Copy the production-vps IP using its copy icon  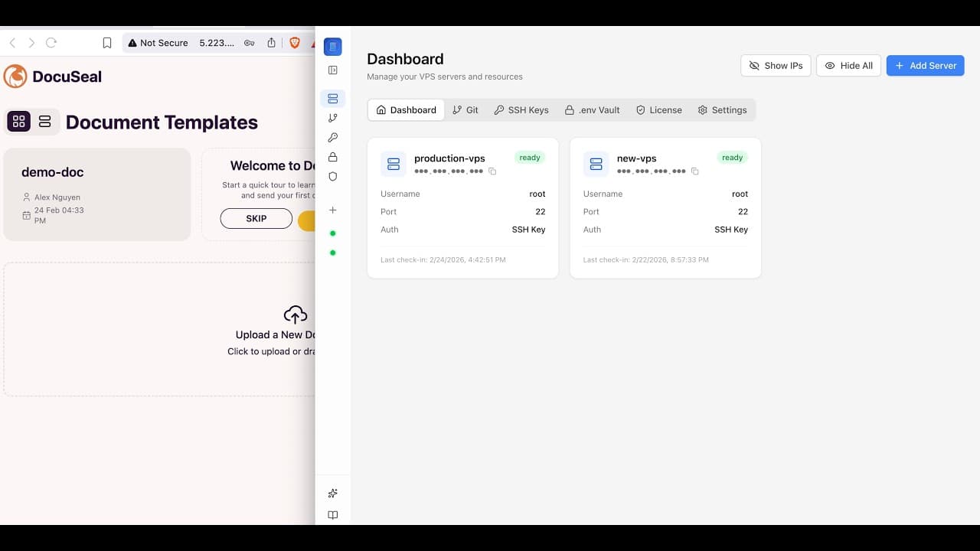pos(492,171)
